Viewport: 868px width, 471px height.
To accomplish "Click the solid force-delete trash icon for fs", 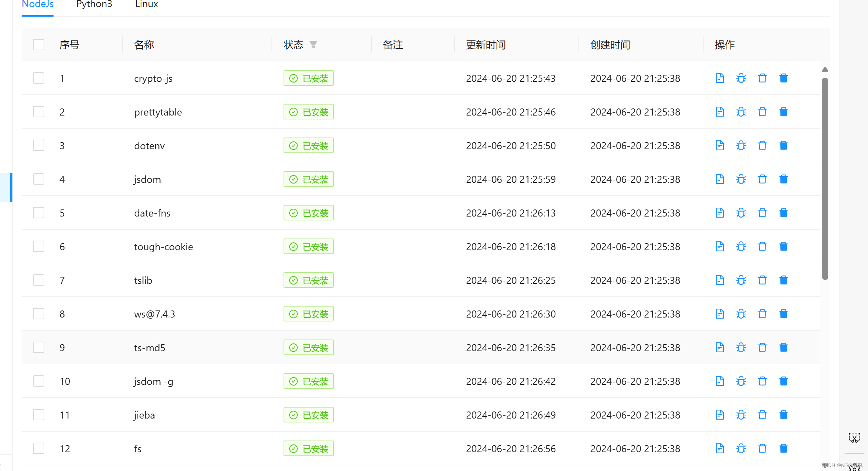I will (783, 449).
